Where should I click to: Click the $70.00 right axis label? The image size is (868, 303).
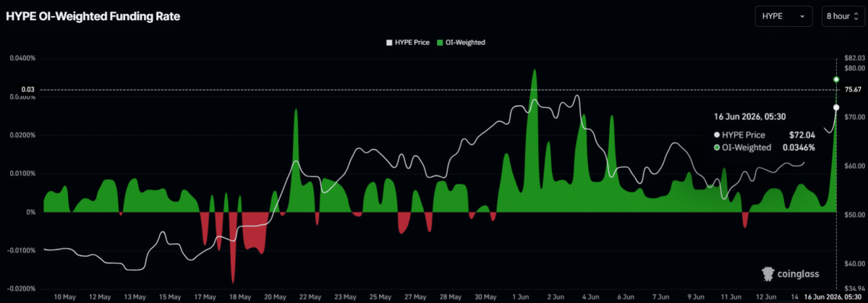click(854, 117)
